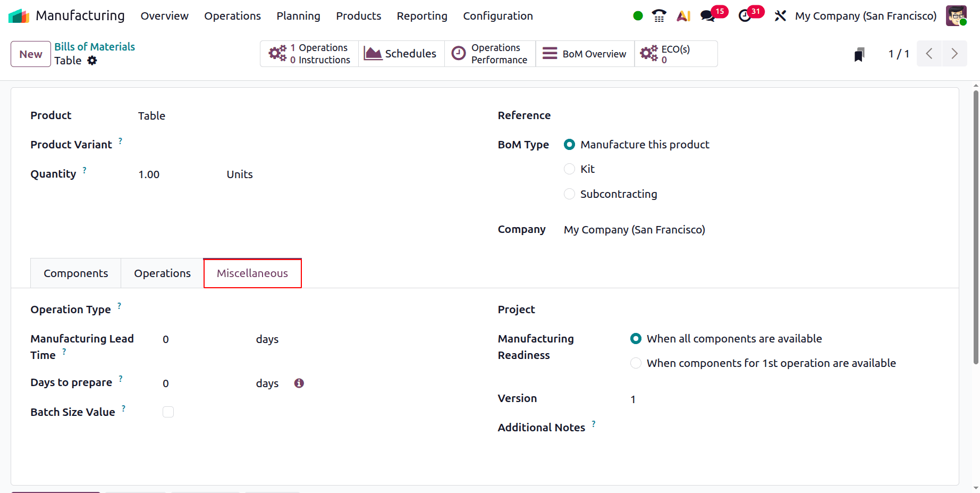Open the ECO(s) stat button
980x493 pixels.
[676, 54]
